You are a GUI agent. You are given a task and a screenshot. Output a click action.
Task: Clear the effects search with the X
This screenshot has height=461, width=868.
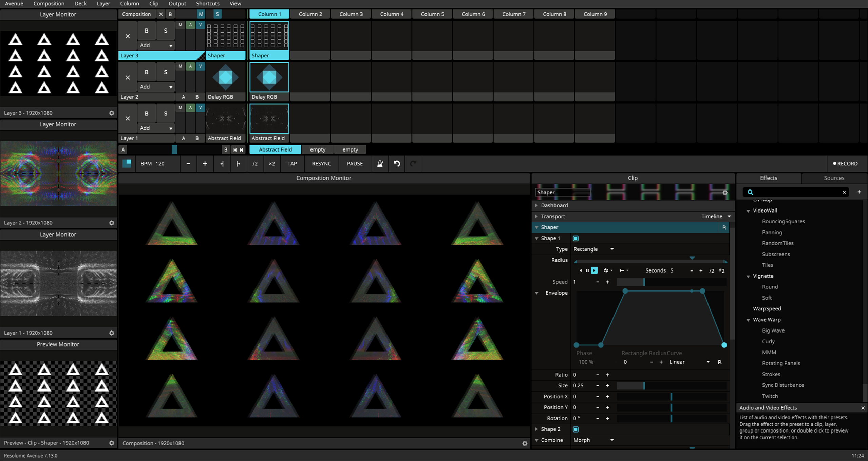coord(844,192)
